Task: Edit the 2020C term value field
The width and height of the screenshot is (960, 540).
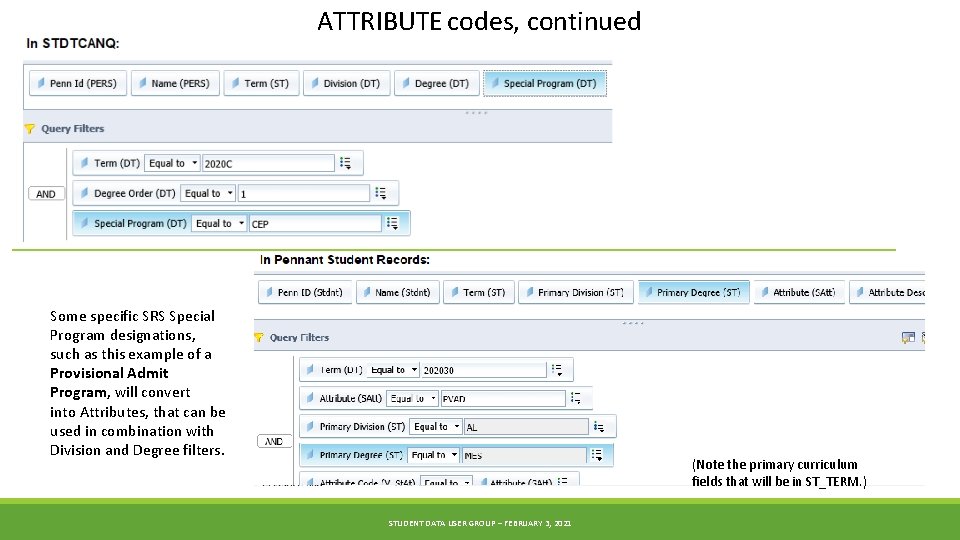Action: (x=268, y=163)
